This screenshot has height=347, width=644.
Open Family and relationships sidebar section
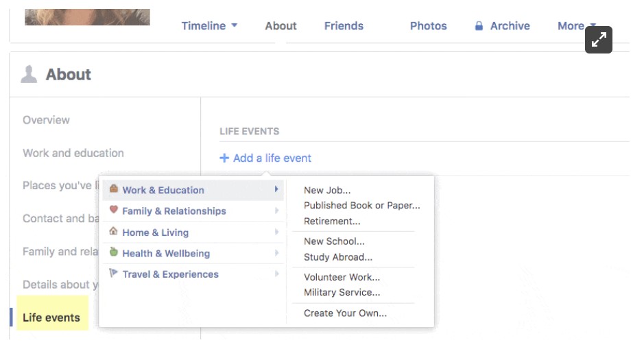click(x=60, y=251)
